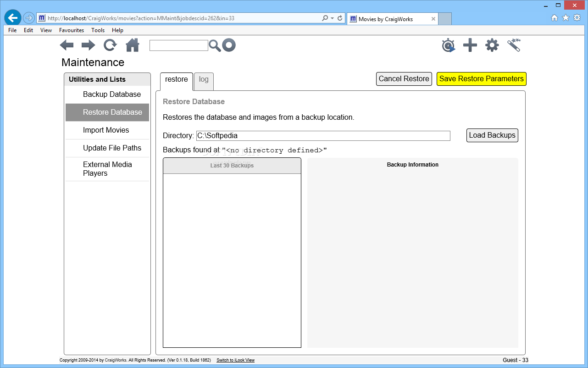
Task: Click the browser's forward arrow button
Action: [x=28, y=18]
